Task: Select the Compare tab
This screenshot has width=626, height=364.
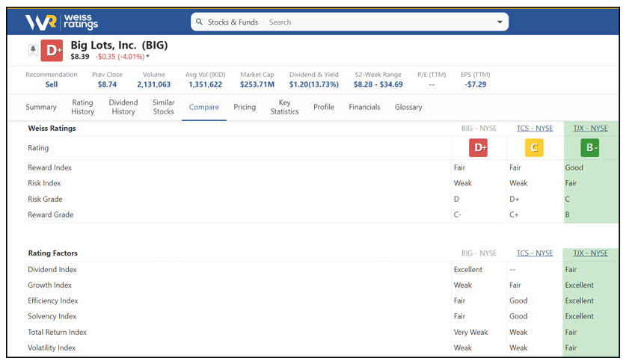Action: click(204, 107)
